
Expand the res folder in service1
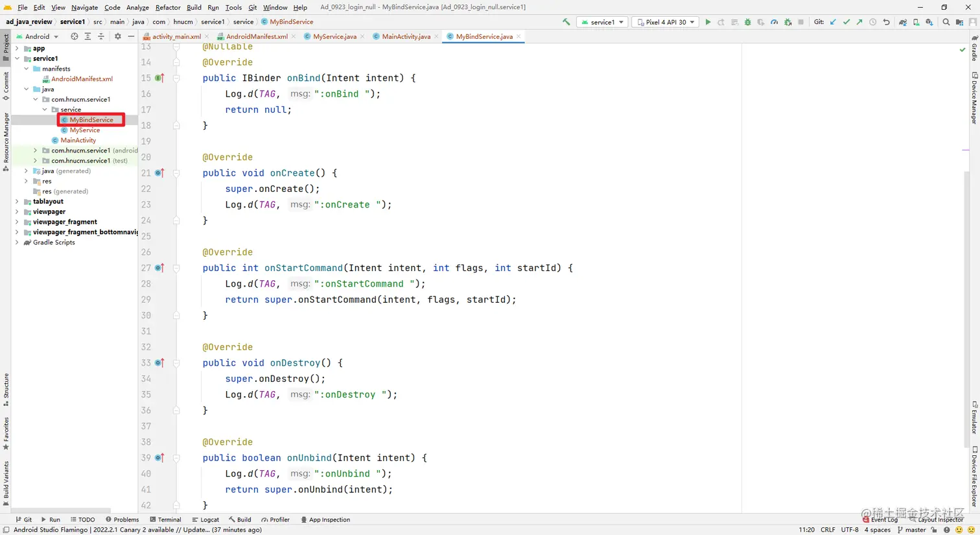[x=26, y=182]
